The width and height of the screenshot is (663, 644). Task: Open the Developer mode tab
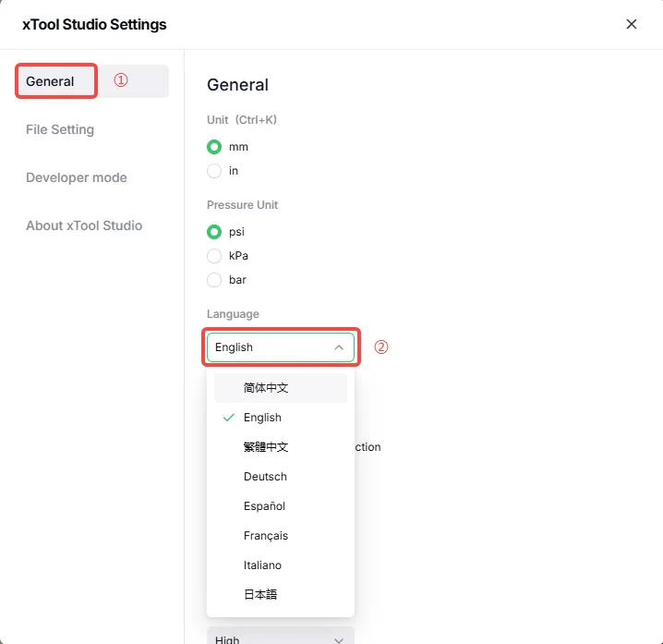click(x=76, y=177)
